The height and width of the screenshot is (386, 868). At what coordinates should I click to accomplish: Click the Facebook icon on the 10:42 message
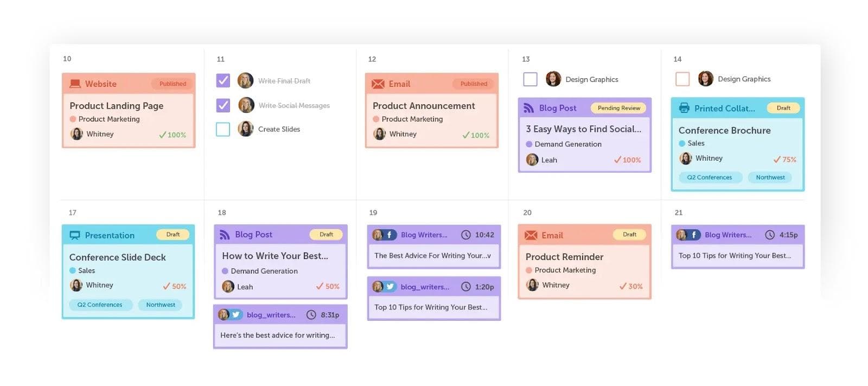[x=390, y=235]
